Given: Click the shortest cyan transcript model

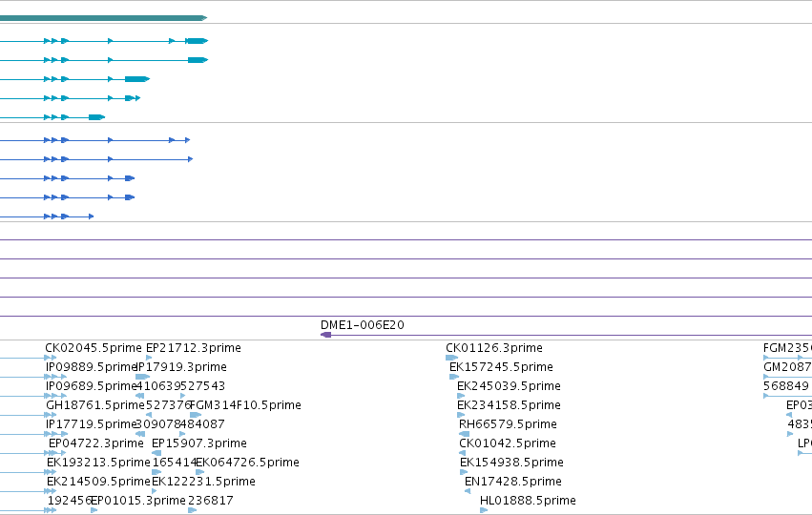Looking at the screenshot, I should [52, 117].
